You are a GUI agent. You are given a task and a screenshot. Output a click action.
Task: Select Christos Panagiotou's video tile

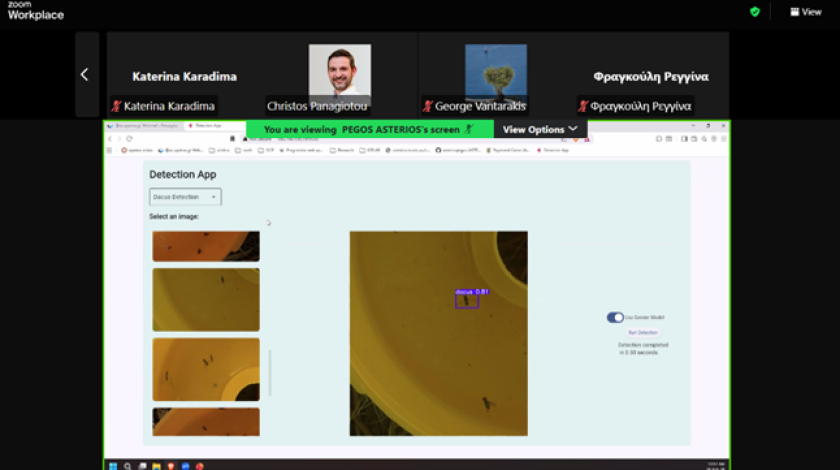[x=339, y=75]
